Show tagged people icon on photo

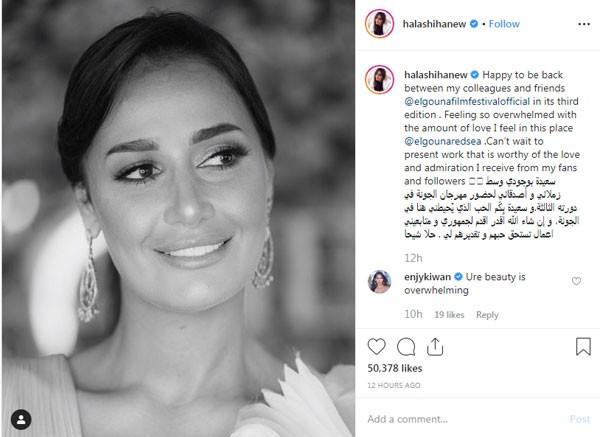(21, 419)
